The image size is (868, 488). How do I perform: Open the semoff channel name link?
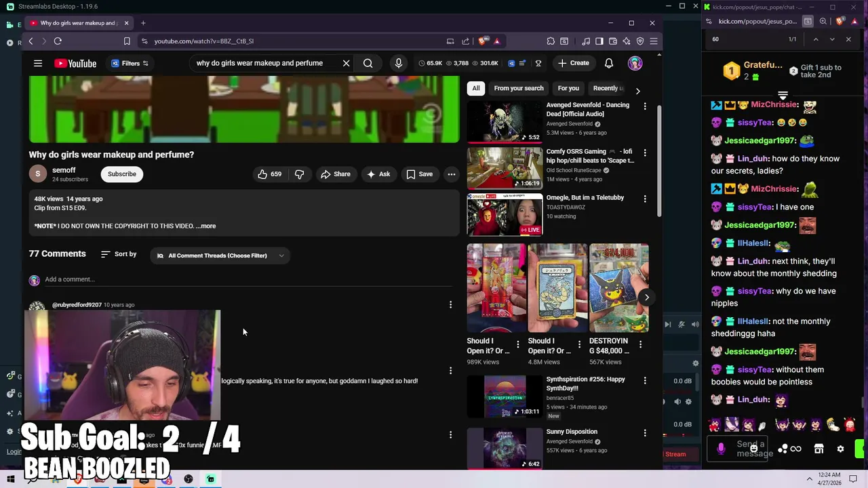(64, 170)
